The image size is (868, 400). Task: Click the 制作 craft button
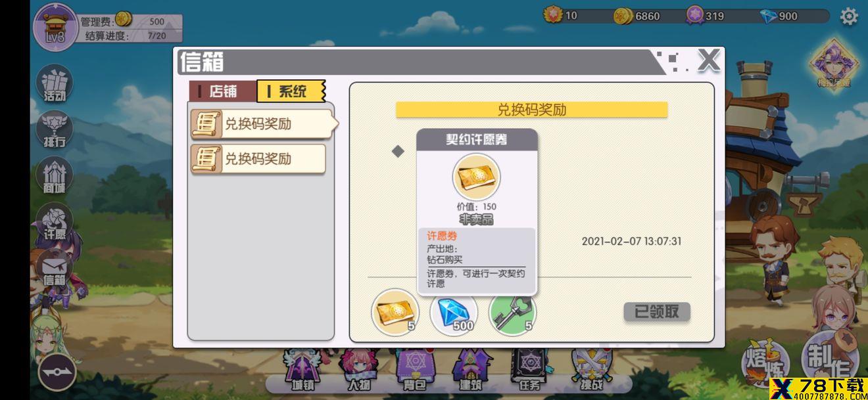(830, 361)
